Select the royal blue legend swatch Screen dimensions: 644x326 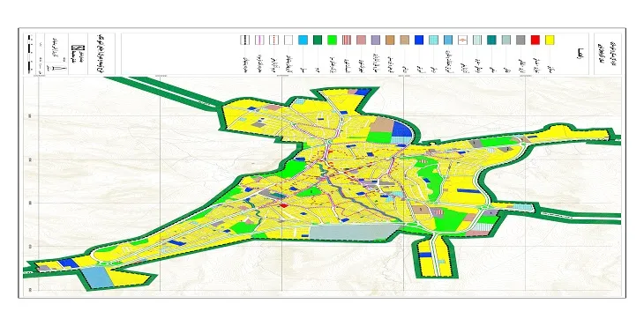tap(419, 40)
